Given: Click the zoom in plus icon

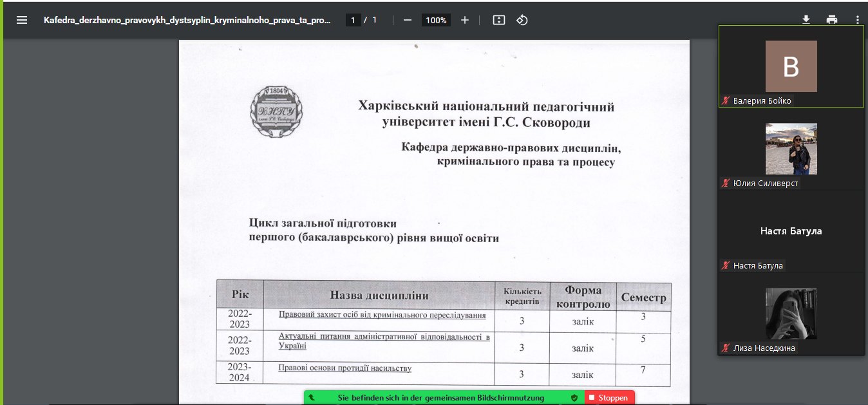Looking at the screenshot, I should tap(465, 20).
